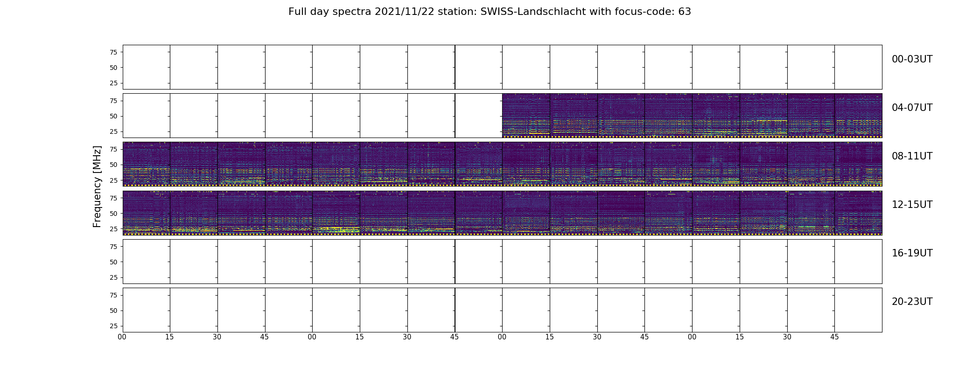
Task: Click the 50 tick of the 16-19UT row
Action: coord(113,262)
